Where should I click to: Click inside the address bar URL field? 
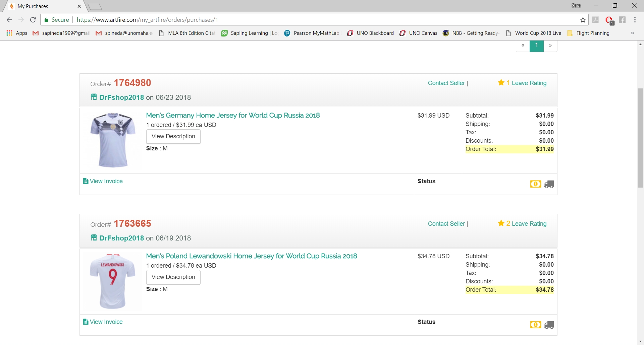coord(147,20)
